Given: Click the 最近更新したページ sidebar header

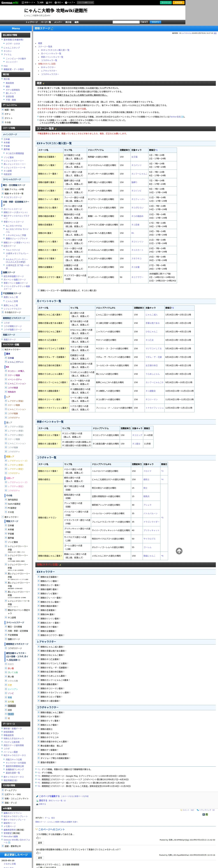Looking at the screenshot, I should 16,855.
